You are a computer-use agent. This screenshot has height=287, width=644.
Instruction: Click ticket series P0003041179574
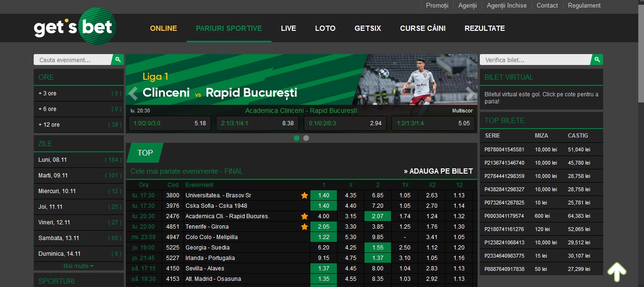(x=504, y=216)
